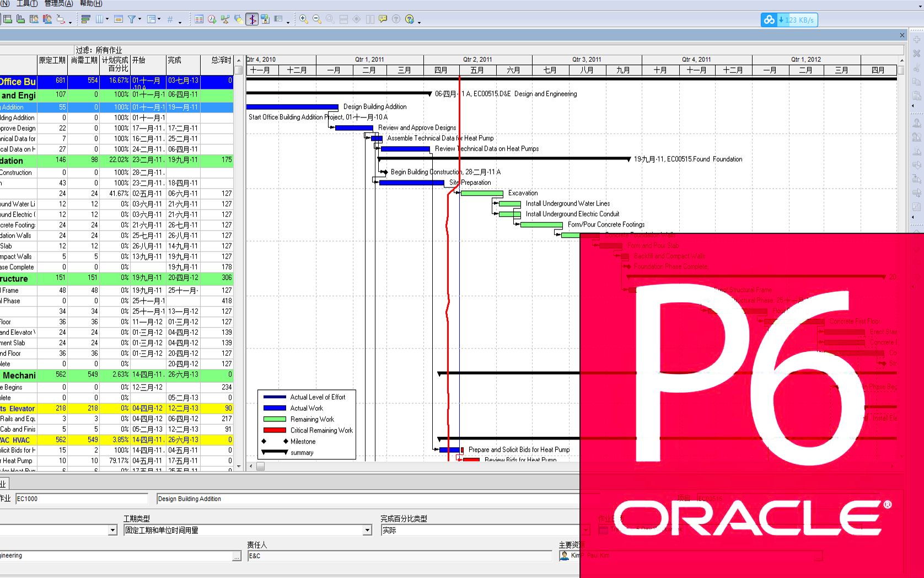924x578 pixels.
Task: Select the Review and Approve Designs label
Action: point(417,127)
